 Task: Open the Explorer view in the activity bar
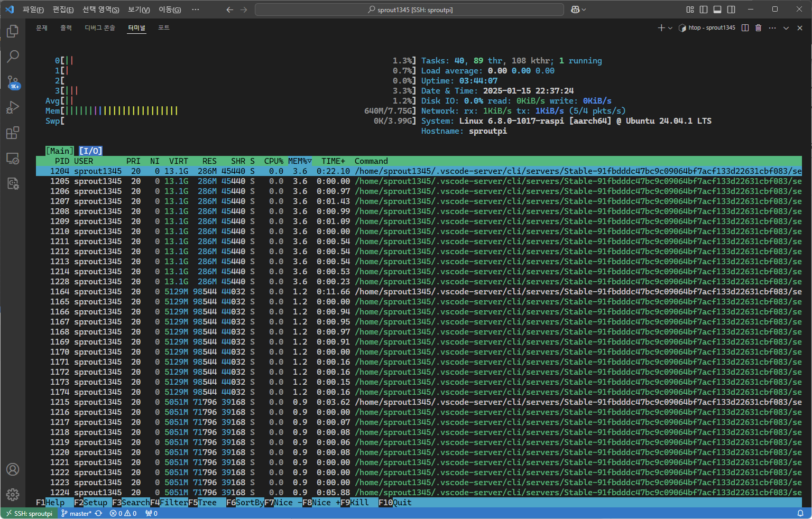(x=13, y=31)
